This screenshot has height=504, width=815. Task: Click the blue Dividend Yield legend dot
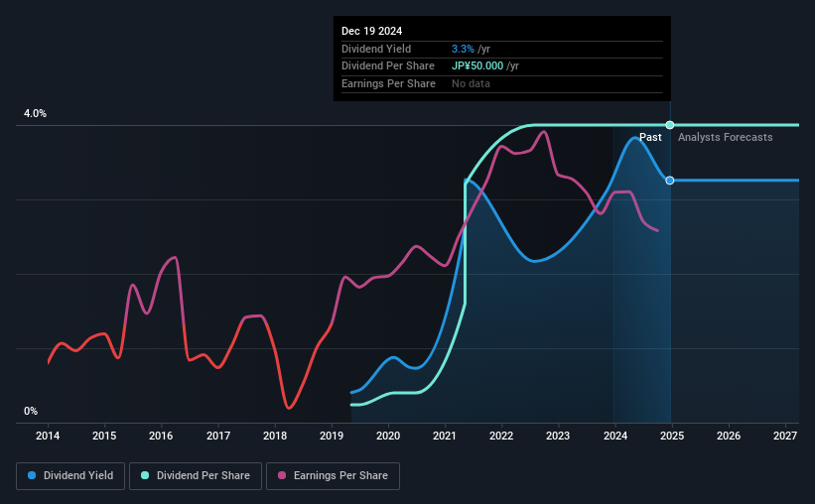[32, 475]
